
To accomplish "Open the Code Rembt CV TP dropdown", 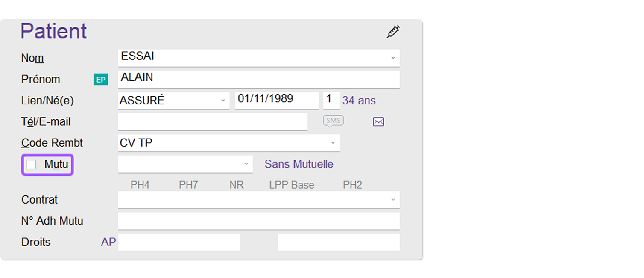I will [x=333, y=143].
